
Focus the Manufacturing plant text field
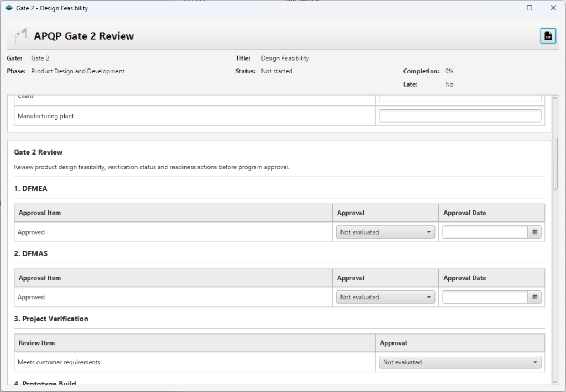click(x=459, y=116)
